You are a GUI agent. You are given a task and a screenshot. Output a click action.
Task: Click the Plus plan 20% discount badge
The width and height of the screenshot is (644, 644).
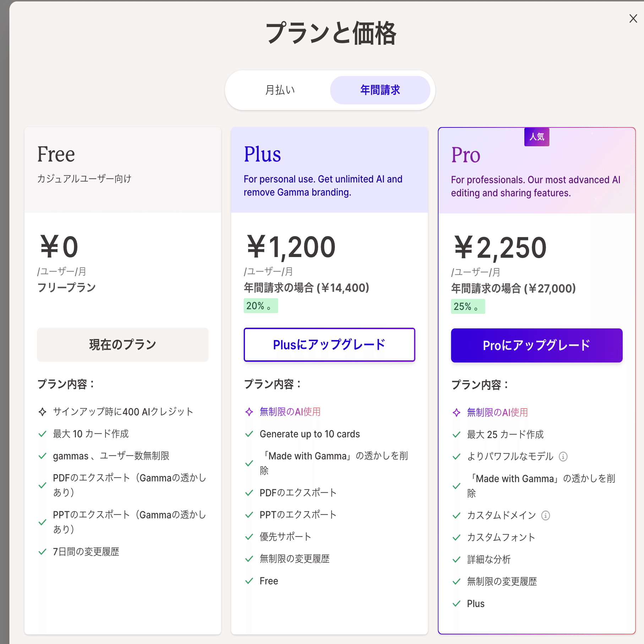pyautogui.click(x=261, y=306)
